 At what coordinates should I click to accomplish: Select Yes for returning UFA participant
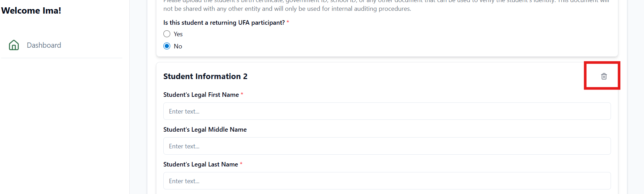click(x=167, y=34)
